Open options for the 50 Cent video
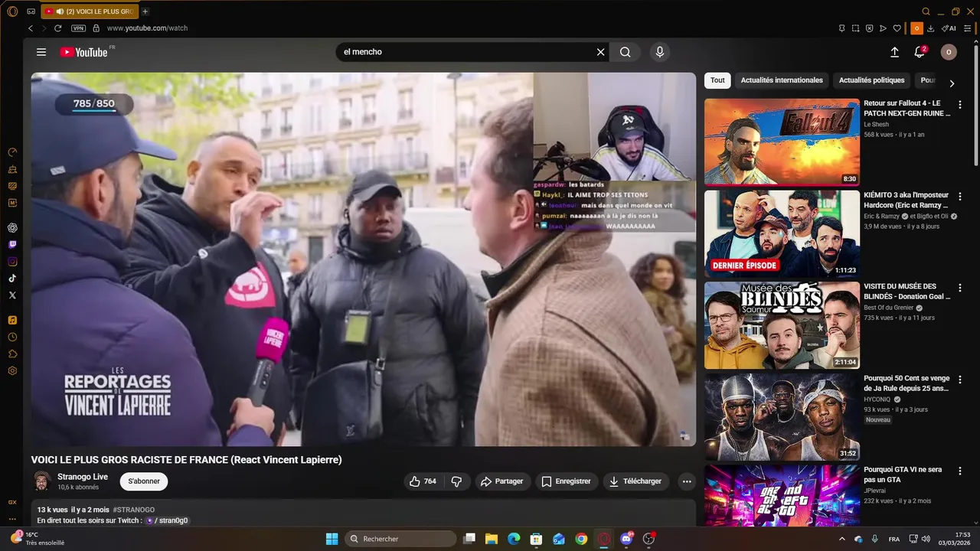The height and width of the screenshot is (551, 980). pyautogui.click(x=960, y=380)
